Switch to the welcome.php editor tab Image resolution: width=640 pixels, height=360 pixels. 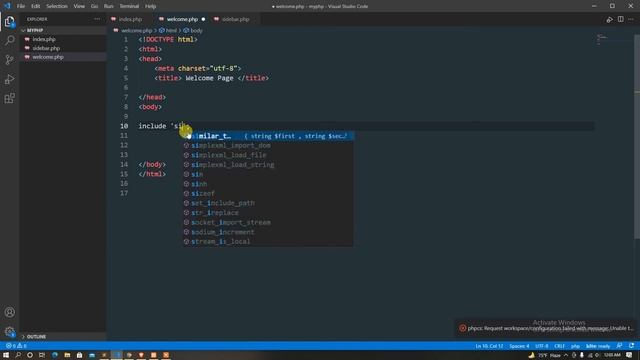(x=182, y=19)
